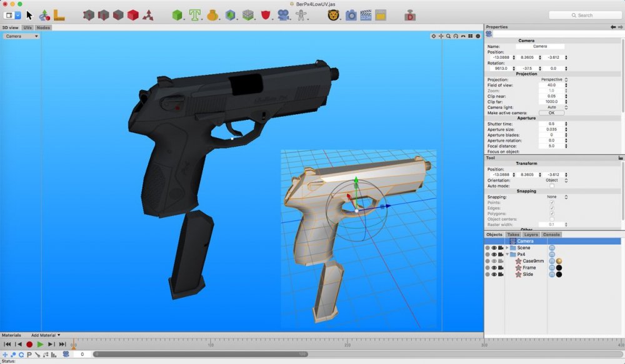Open the Camera view selector dropdown

pos(22,36)
